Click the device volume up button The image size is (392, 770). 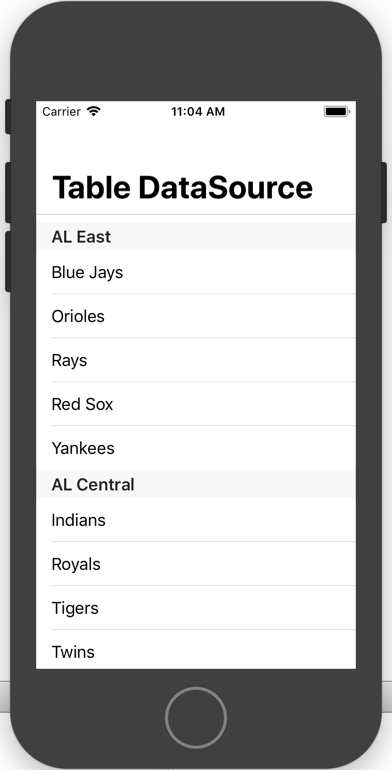coord(8,192)
